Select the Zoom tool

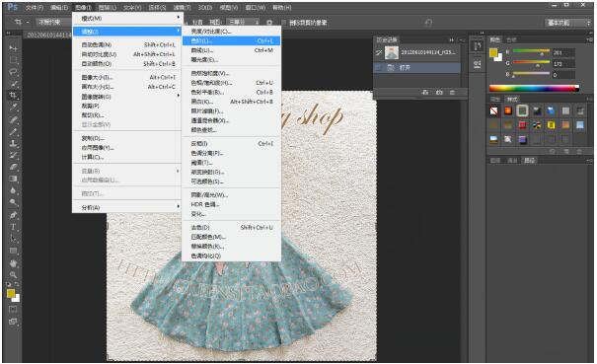(14, 274)
